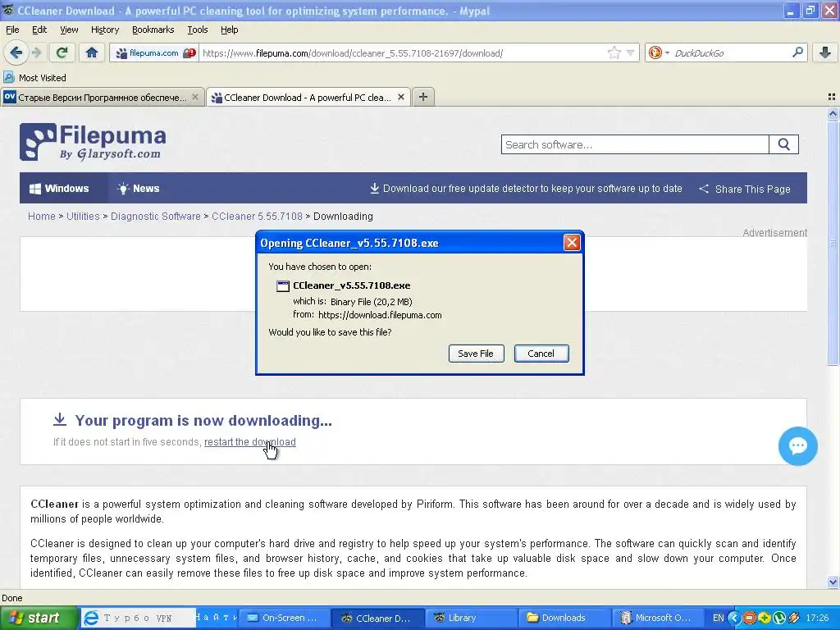Focus the Search software field

coord(635,144)
